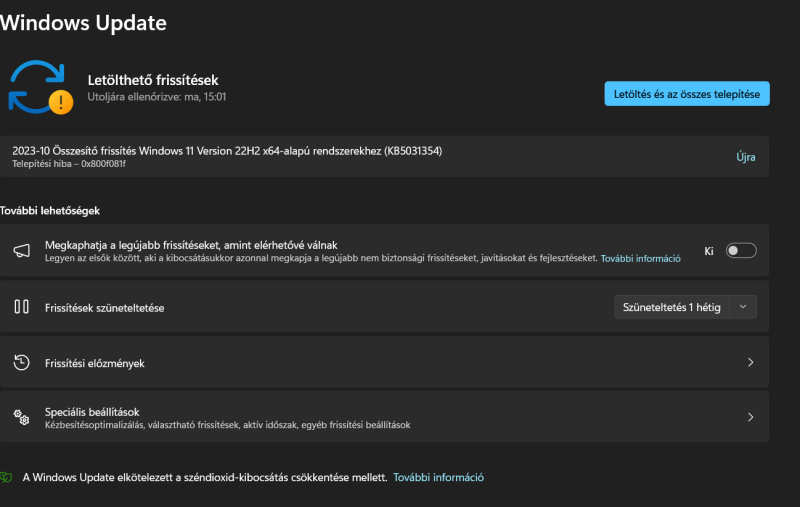The height and width of the screenshot is (507, 800).
Task: Click the pause icon beside Frissítések szüneteltetése
Action: pyautogui.click(x=21, y=307)
